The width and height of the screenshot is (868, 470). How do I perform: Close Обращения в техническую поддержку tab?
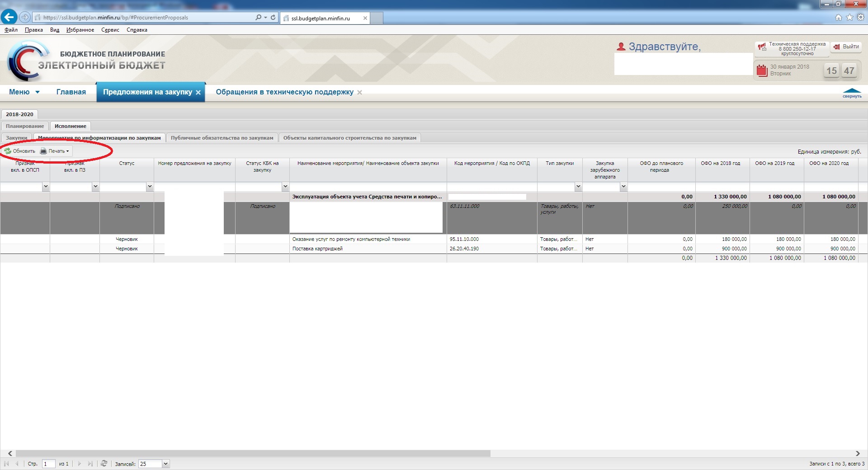click(360, 92)
